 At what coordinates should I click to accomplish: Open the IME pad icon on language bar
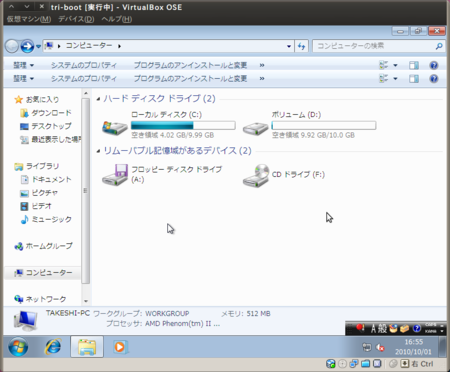pos(393,329)
